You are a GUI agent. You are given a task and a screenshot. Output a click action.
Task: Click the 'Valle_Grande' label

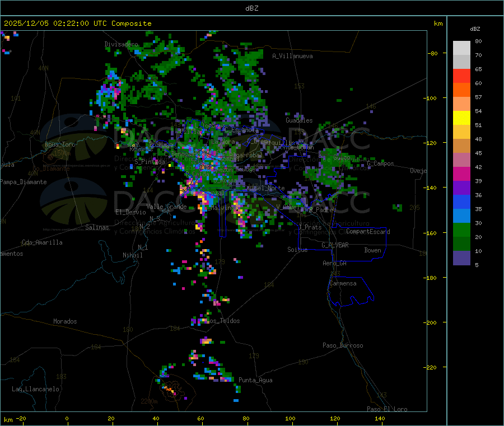click(166, 207)
